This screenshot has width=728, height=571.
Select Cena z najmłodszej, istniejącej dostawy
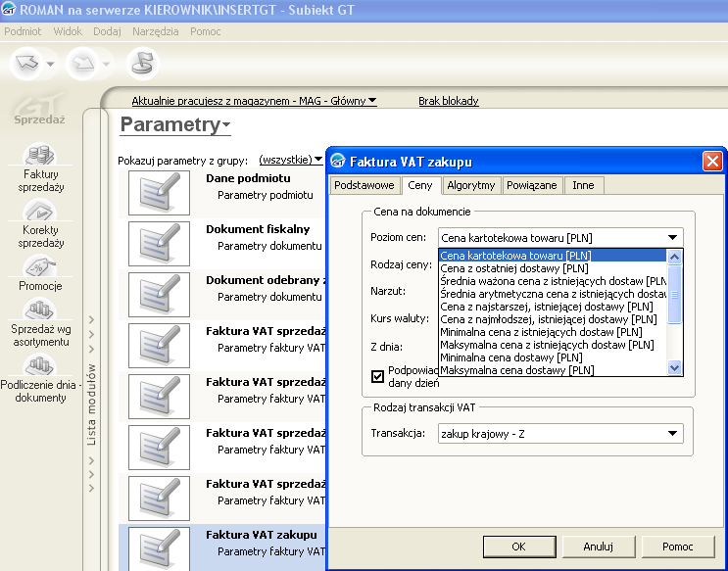[x=553, y=319]
